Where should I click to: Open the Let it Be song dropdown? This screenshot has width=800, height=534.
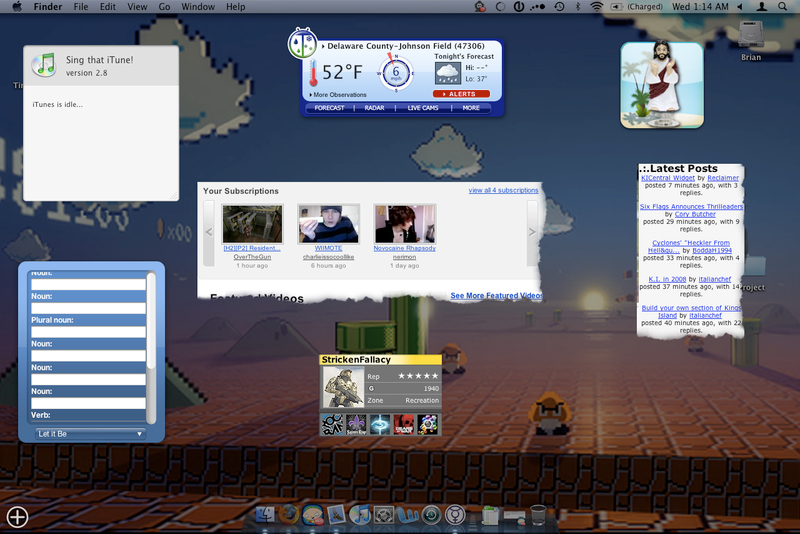[x=90, y=434]
